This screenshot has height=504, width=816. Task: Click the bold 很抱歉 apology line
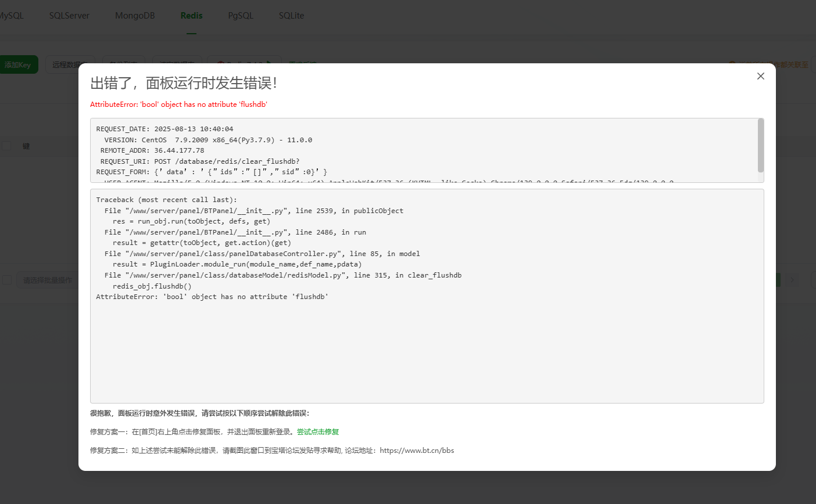(200, 413)
